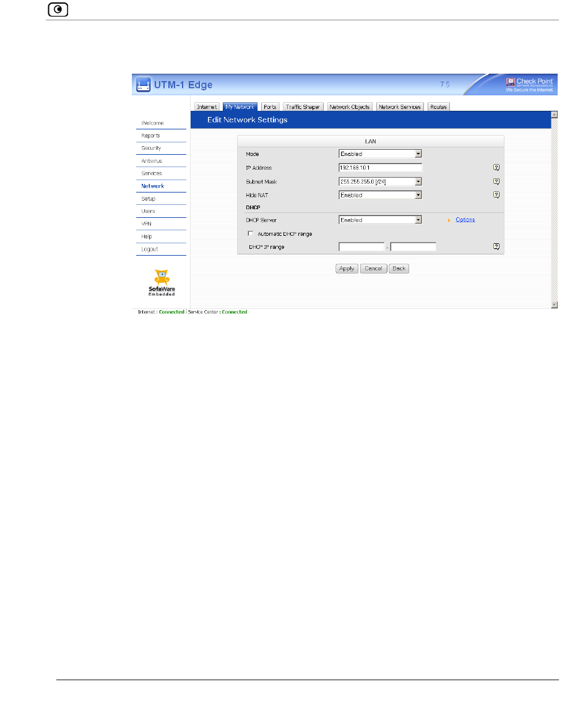This screenshot has width=588, height=728.
Task: Click the camera icon at page top
Action: coord(58,9)
